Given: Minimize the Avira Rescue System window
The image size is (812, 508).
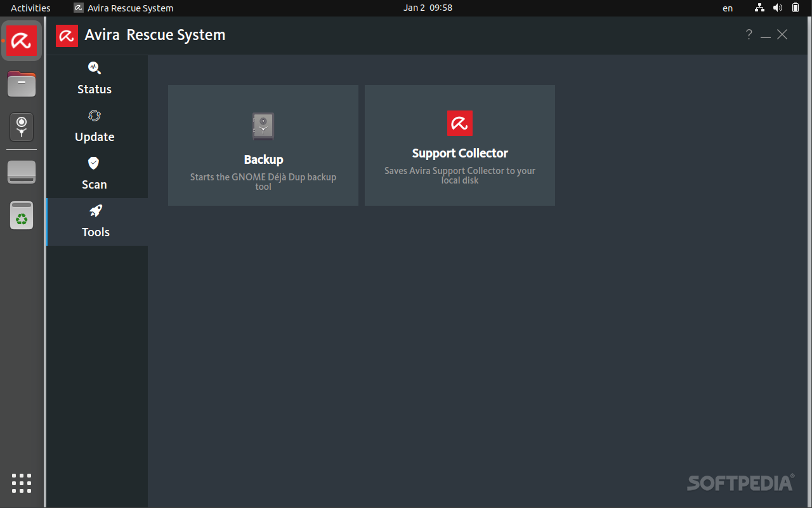Looking at the screenshot, I should pyautogui.click(x=766, y=36).
